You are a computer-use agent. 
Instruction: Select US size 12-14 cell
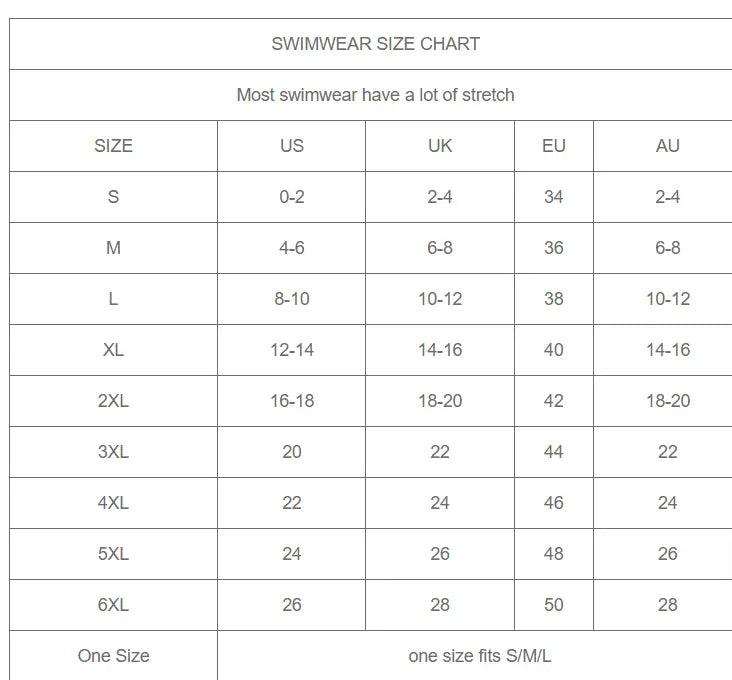tap(291, 350)
